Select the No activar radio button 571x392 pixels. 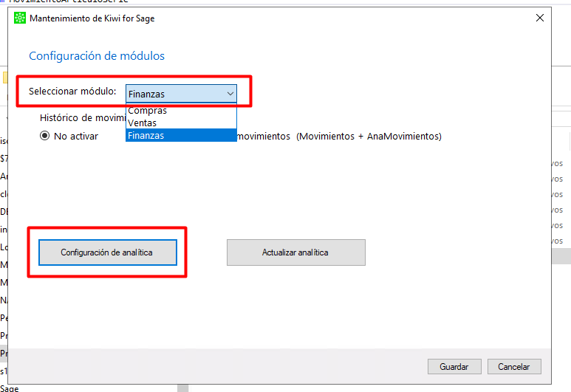(x=44, y=136)
